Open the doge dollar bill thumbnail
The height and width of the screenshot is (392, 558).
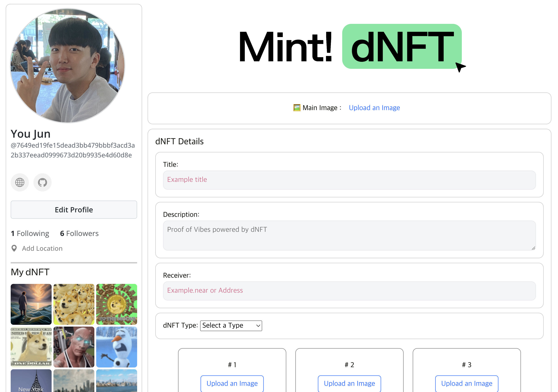pyautogui.click(x=31, y=347)
